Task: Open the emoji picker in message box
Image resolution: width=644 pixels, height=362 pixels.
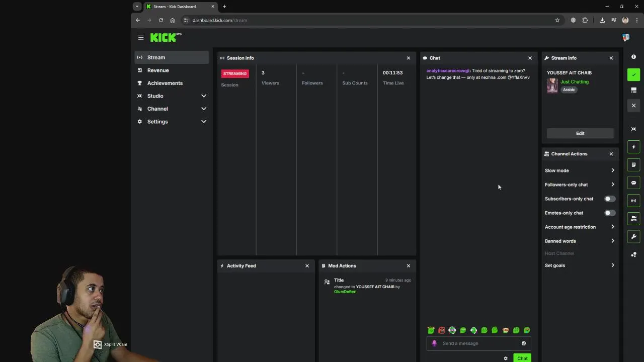Action: pyautogui.click(x=523, y=343)
